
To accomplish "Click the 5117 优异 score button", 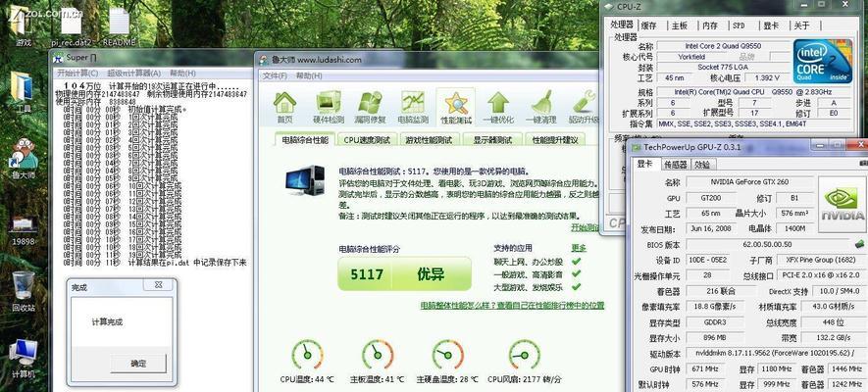I will 405,273.
